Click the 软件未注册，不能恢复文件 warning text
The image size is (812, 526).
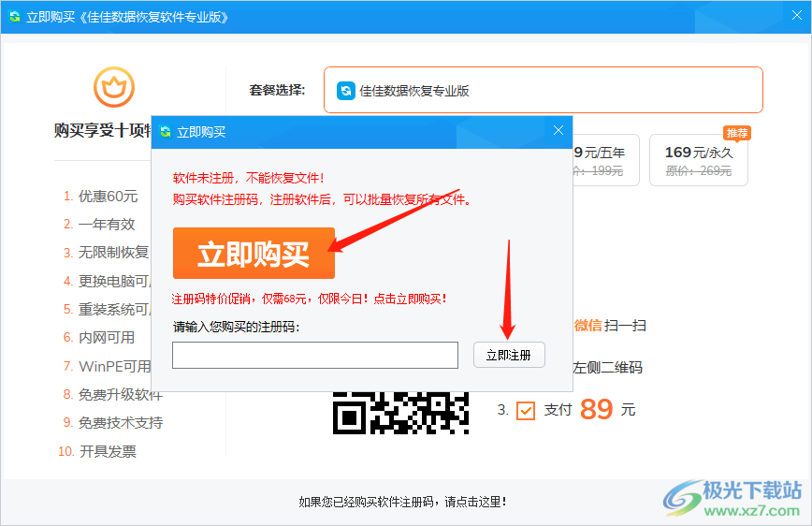pos(249,178)
